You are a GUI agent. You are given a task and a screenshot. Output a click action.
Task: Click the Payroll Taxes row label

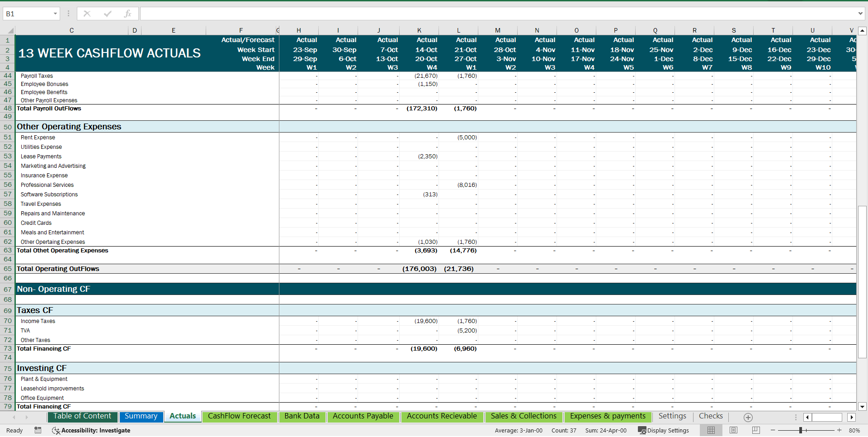click(x=37, y=76)
